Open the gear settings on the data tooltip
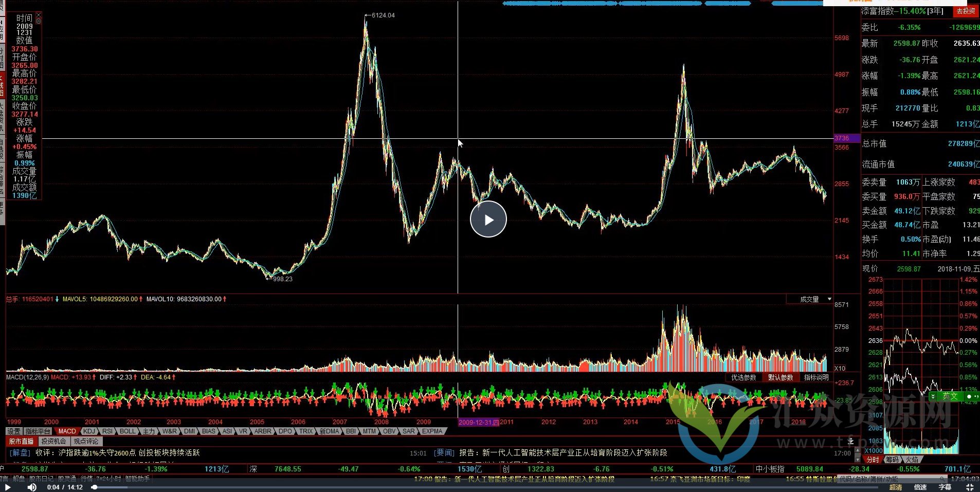This screenshot has height=492, width=980. [39, 22]
